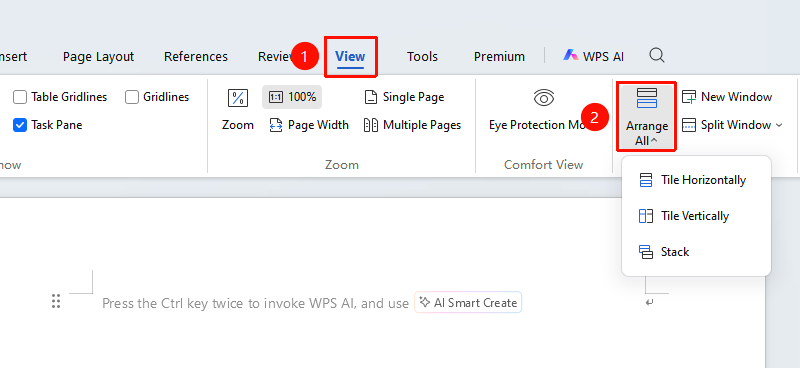
Task: Enable the Table Gridlines checkbox
Action: click(x=20, y=97)
